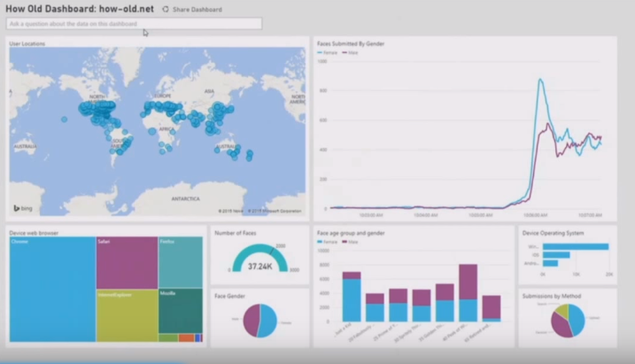Click the Share Dashboard link text

197,10
